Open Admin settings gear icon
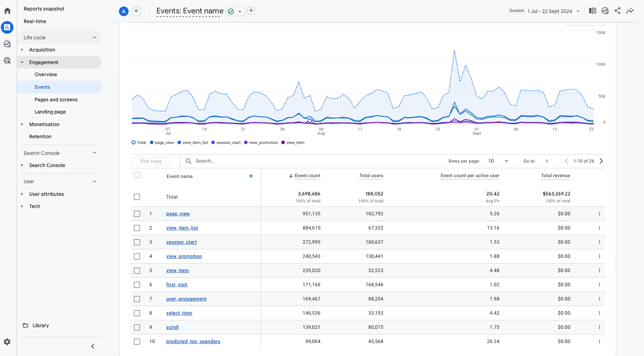 pos(7,342)
